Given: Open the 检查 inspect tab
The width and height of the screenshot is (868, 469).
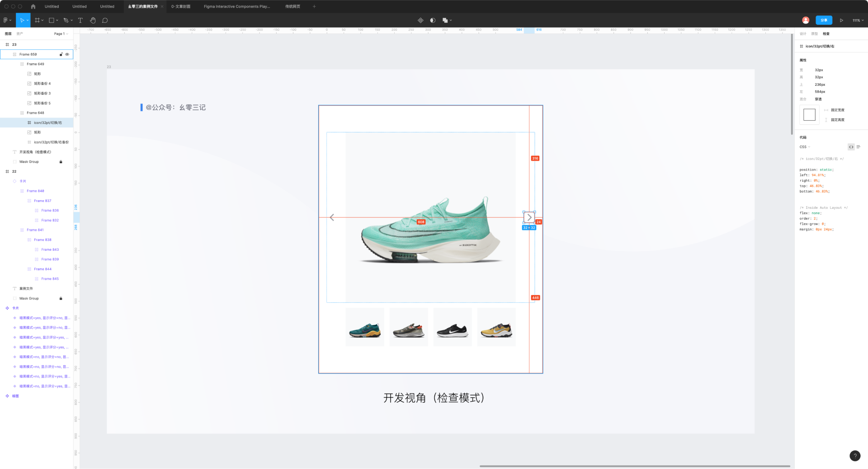Looking at the screenshot, I should (826, 34).
